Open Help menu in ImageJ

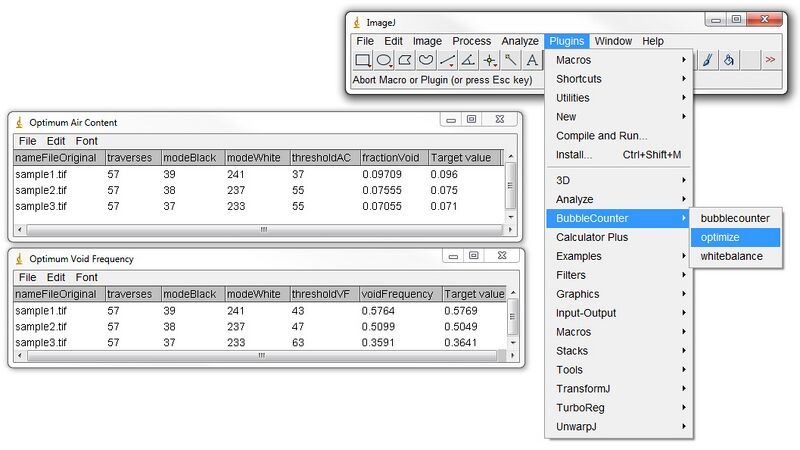pos(653,41)
